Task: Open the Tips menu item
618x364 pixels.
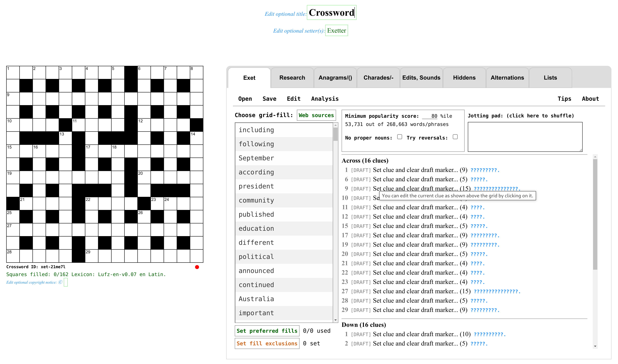Action: (564, 99)
